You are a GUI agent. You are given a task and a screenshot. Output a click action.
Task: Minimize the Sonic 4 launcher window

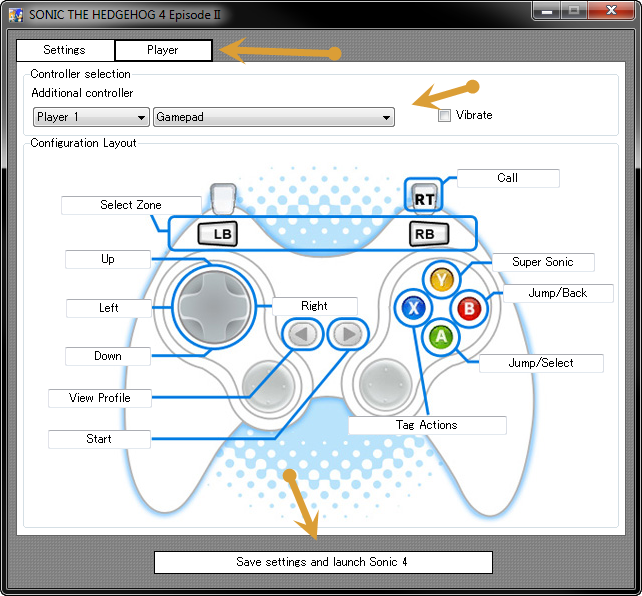coord(547,11)
